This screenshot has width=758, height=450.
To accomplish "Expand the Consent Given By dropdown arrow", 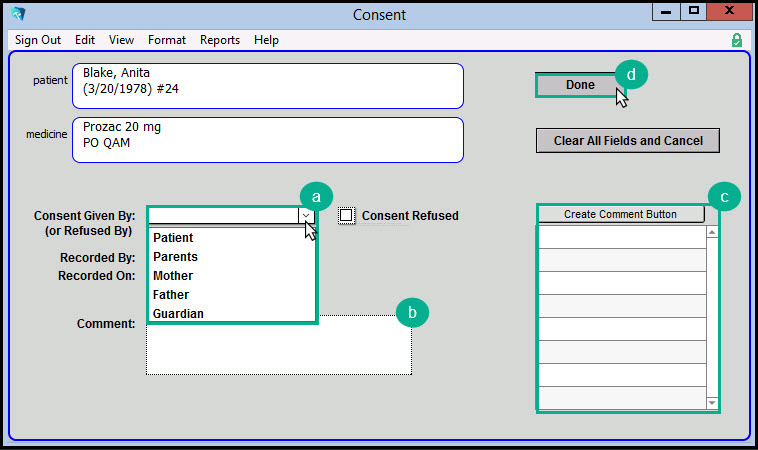I will [x=306, y=215].
